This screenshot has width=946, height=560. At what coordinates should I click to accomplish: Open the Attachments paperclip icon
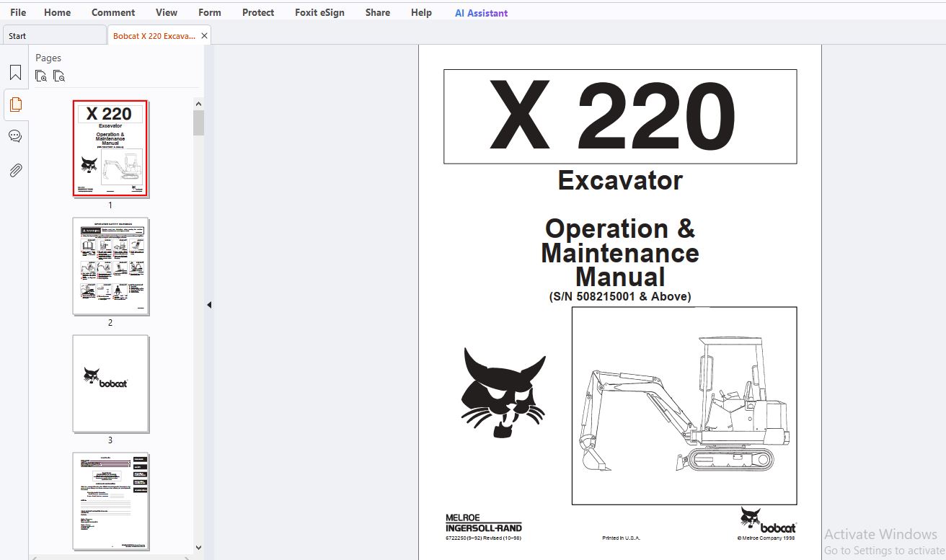pyautogui.click(x=15, y=171)
